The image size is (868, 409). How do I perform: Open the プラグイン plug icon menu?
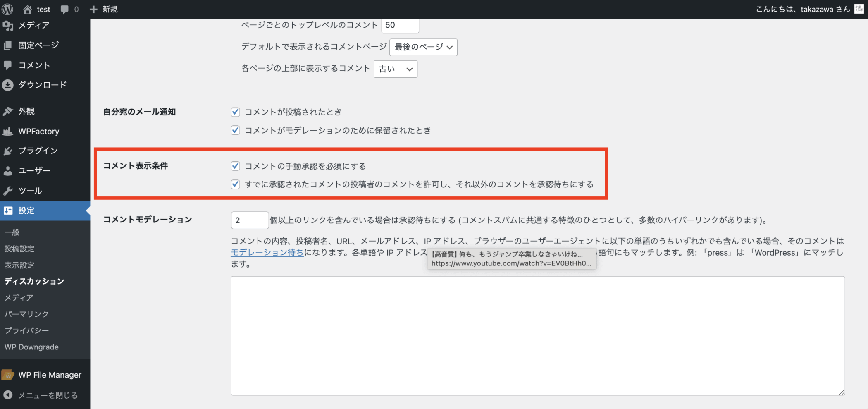[x=8, y=151]
